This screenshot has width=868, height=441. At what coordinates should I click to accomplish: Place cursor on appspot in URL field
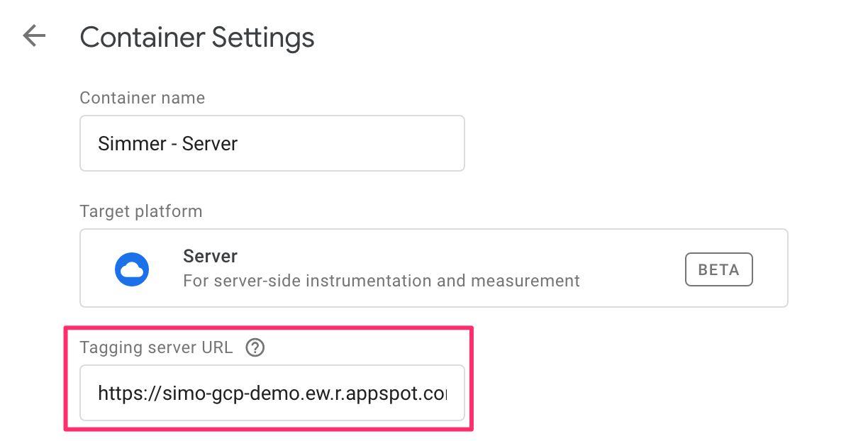397,393
